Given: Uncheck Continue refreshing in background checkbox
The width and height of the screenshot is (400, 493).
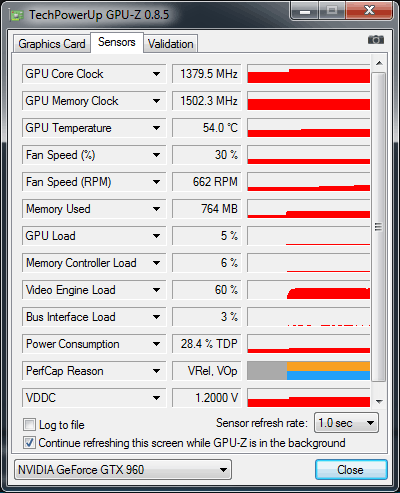Looking at the screenshot, I should (29, 443).
